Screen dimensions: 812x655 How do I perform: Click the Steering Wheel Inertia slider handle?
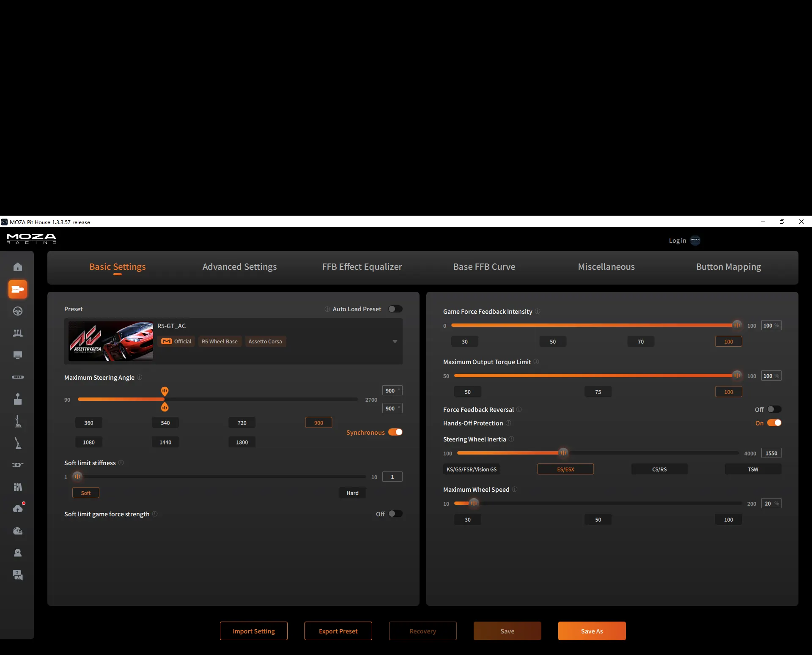[x=563, y=453]
